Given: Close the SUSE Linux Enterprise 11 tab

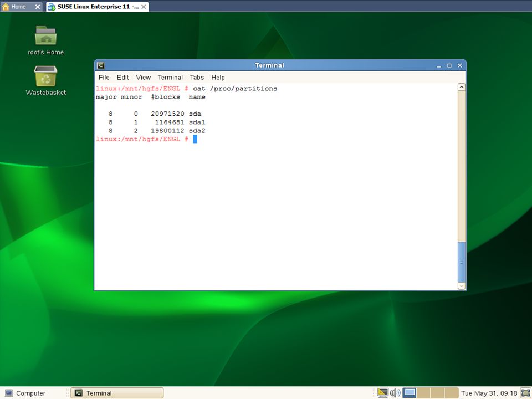Looking at the screenshot, I should (x=144, y=7).
